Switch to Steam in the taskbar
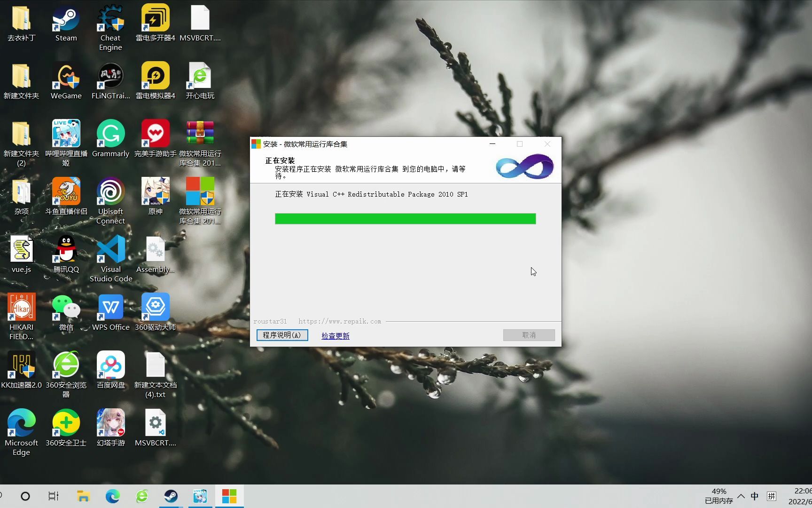This screenshot has height=508, width=812. [x=171, y=496]
